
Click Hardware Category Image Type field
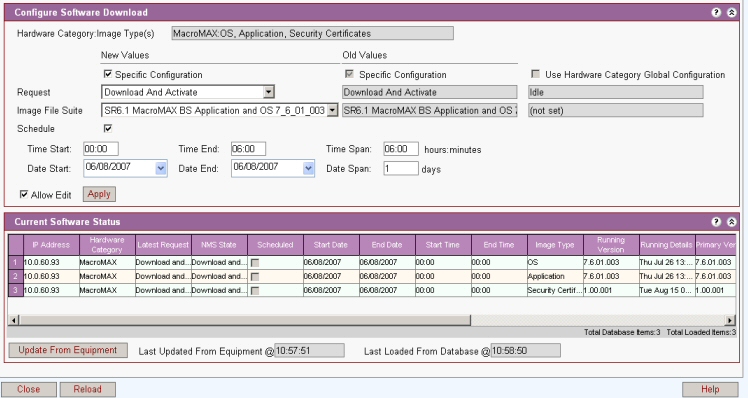click(x=312, y=33)
